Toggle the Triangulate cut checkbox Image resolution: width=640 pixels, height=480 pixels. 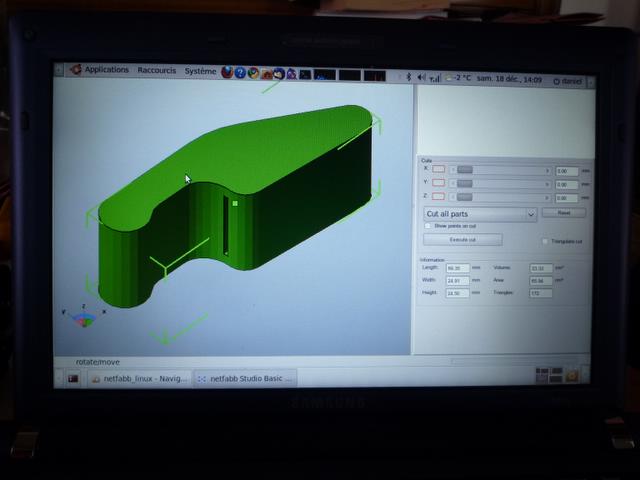(x=545, y=241)
